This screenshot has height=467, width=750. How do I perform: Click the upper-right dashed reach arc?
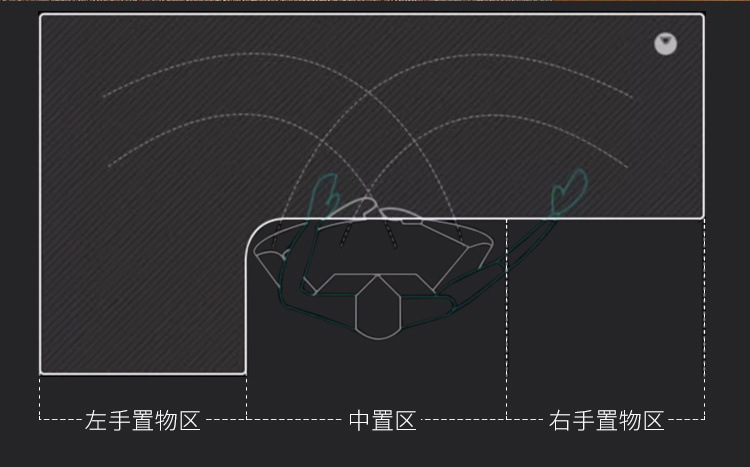478,55
